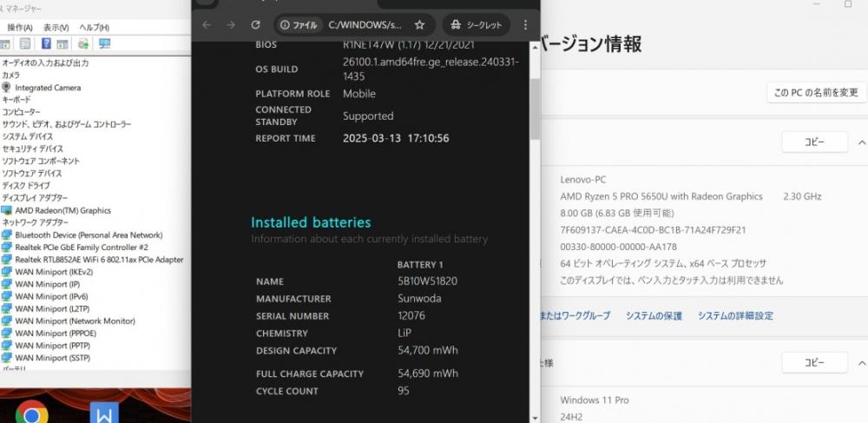Open the blue W app icon on taskbar
The height and width of the screenshot is (423, 868).
pos(104,412)
